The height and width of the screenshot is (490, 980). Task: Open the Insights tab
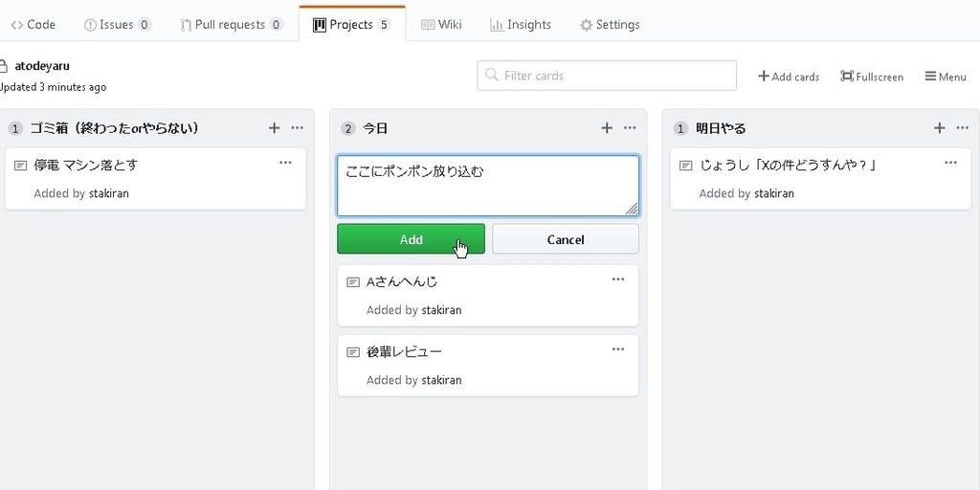pyautogui.click(x=520, y=24)
